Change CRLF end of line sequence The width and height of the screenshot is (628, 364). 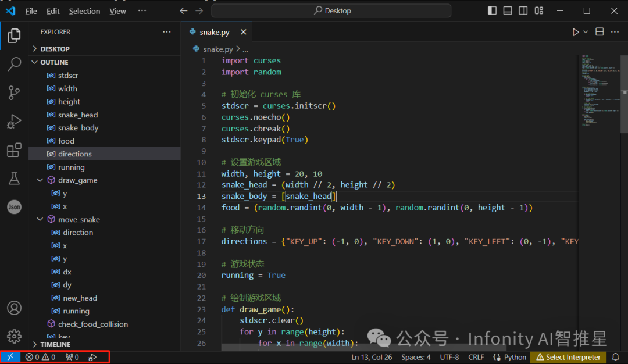click(476, 357)
